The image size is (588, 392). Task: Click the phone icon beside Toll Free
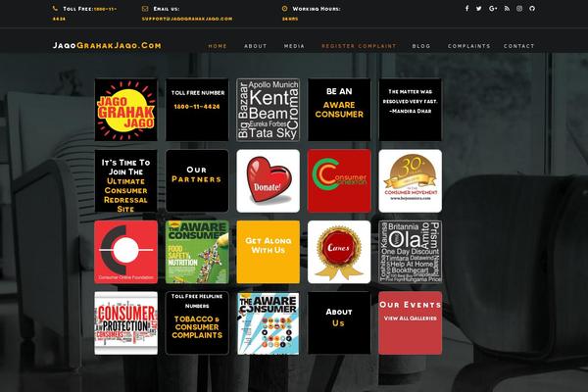55,8
